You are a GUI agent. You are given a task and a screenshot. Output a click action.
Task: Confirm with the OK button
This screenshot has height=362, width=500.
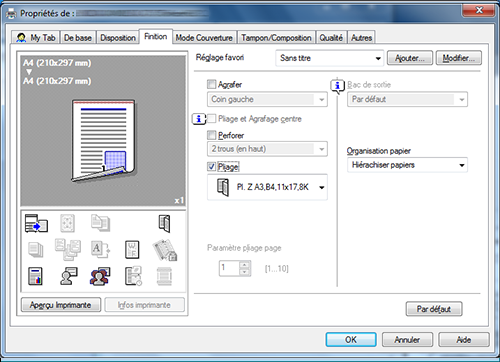(351, 340)
